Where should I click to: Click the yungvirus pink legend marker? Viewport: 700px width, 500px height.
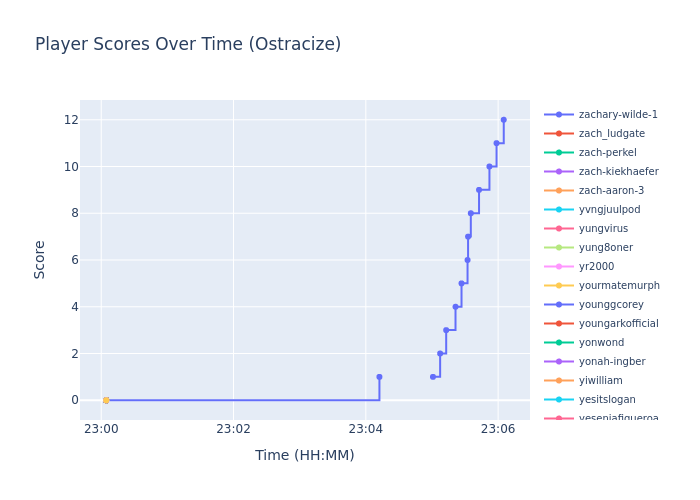click(559, 229)
